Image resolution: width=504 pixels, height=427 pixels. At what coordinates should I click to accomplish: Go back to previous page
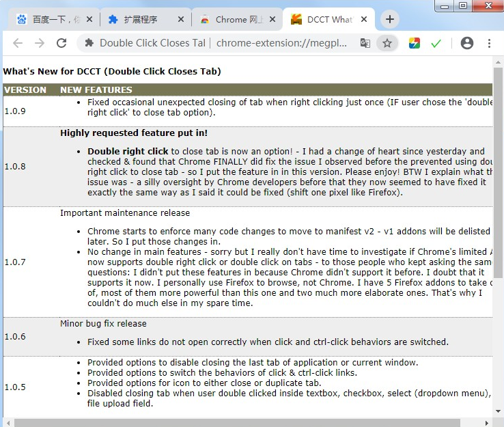coord(18,43)
